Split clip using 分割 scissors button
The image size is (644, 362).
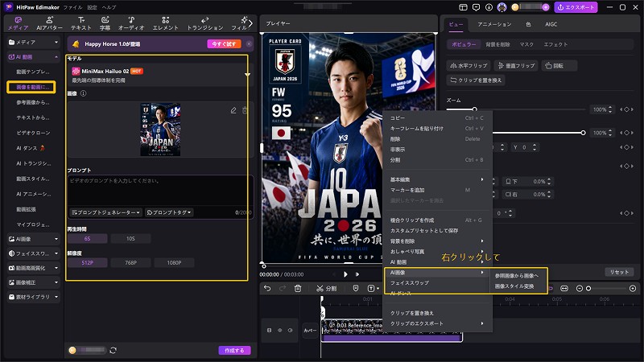tap(327, 289)
